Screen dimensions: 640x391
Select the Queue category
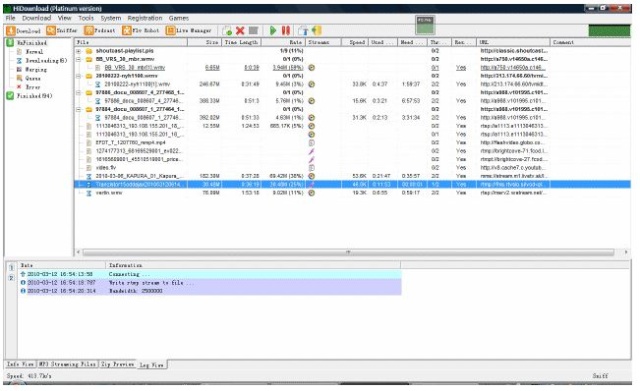click(28, 78)
